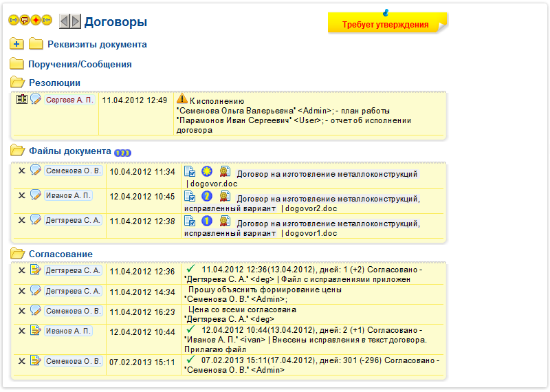Image resolution: width=550 pixels, height=392 pixels.
Task: Expand the Реквизиты документа folder icon
Action: pos(36,44)
